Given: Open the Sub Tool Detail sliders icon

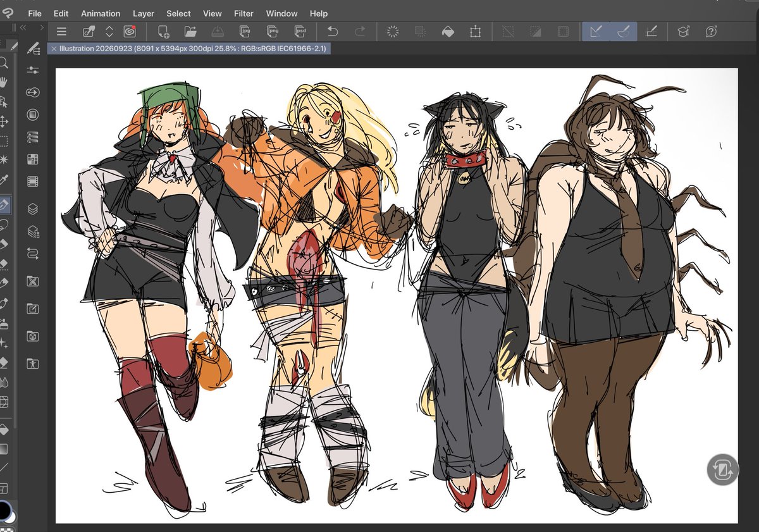Looking at the screenshot, I should 33,70.
